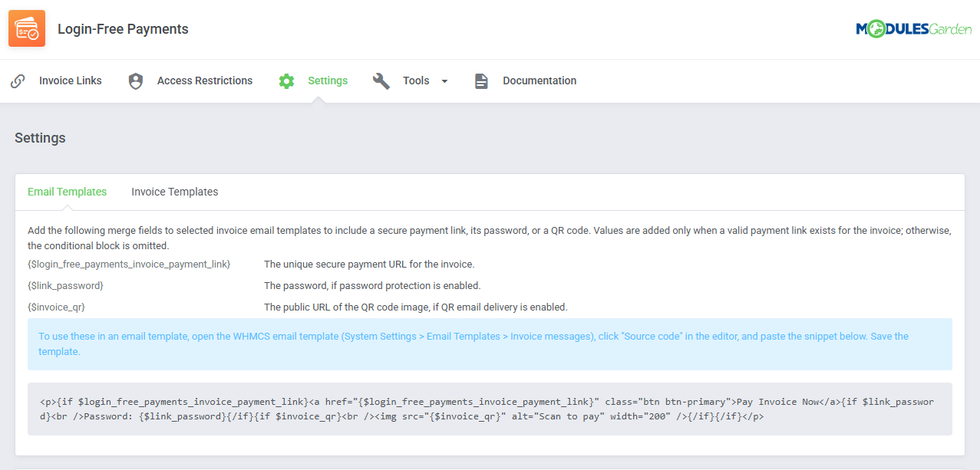Click the Documentation page icon
The image size is (980, 470).
[x=481, y=81]
